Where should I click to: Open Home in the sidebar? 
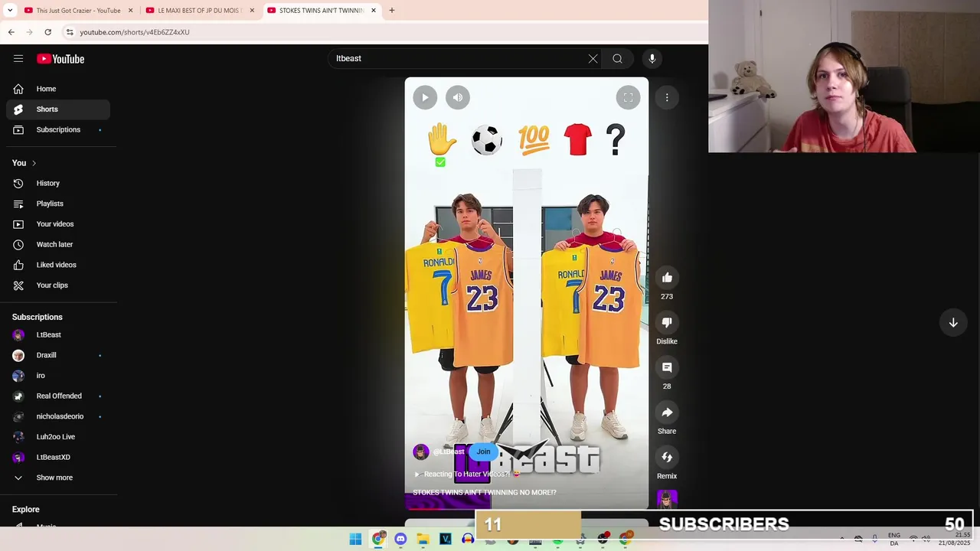(x=58, y=89)
